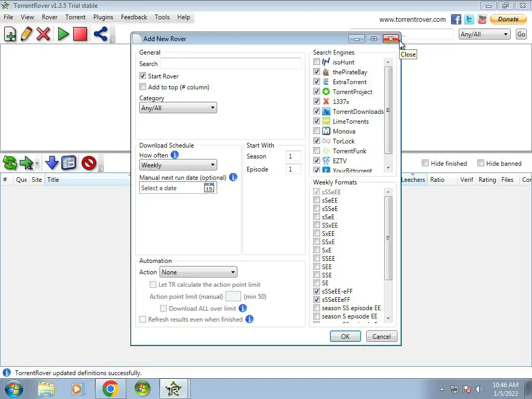Open the Facebook icon link
The image size is (532, 399).
point(456,19)
